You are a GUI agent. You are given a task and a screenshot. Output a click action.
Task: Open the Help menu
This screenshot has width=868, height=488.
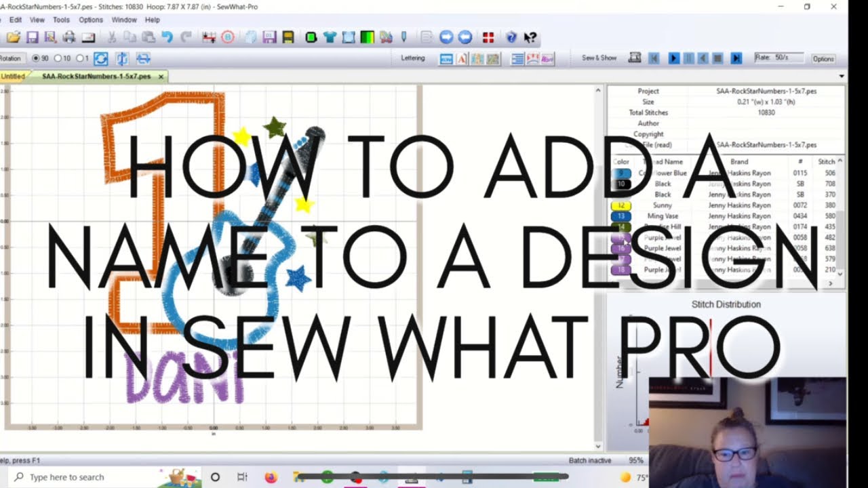tap(152, 20)
